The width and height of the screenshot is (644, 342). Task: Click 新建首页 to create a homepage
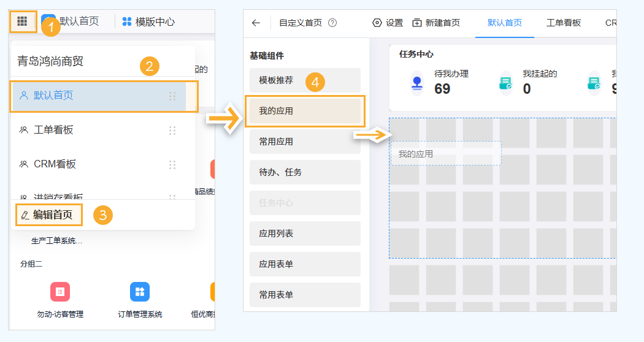click(436, 23)
